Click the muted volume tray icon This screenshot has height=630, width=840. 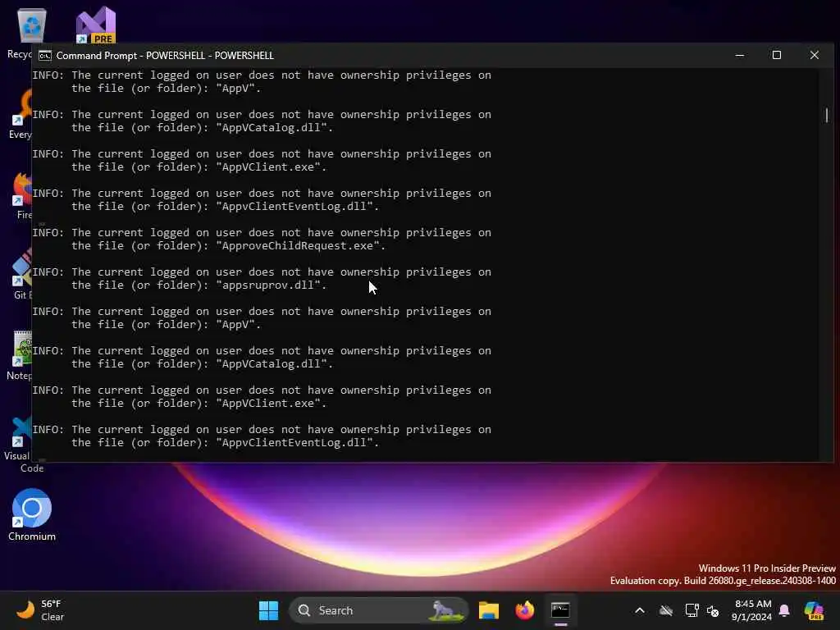point(713,610)
